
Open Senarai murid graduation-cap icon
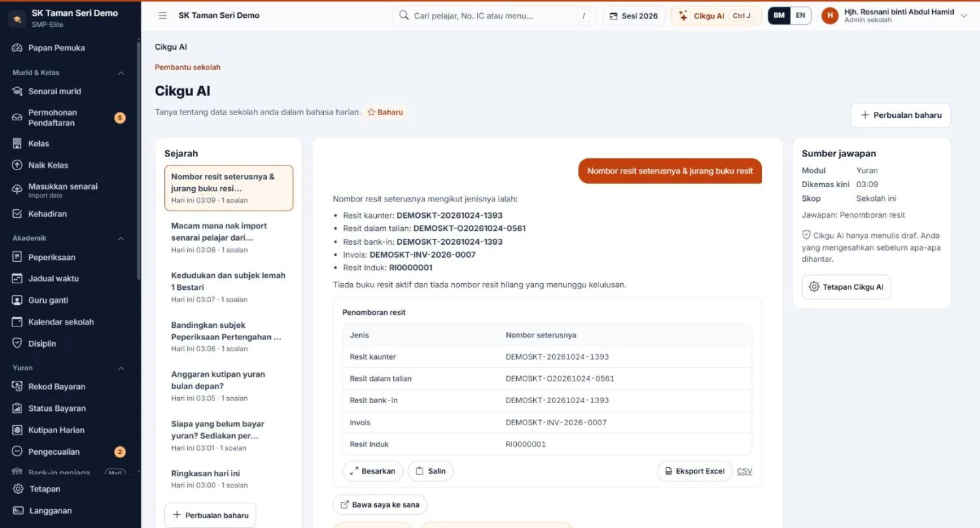pyautogui.click(x=18, y=91)
